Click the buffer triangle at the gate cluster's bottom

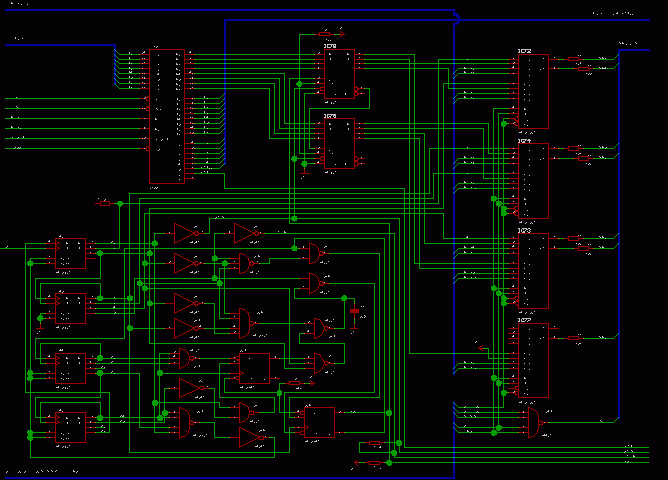pyautogui.click(x=250, y=438)
